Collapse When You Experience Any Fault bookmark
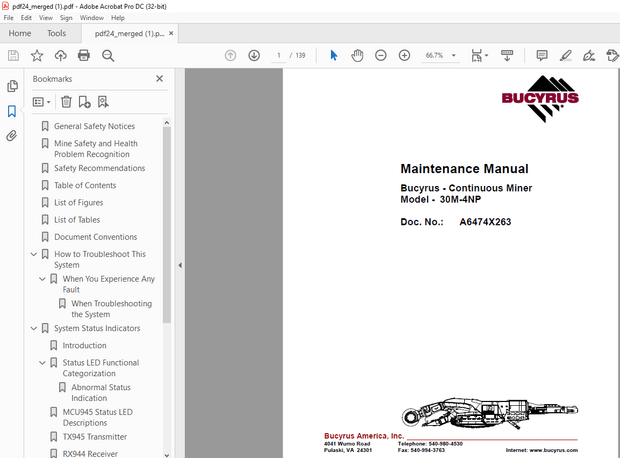Image resolution: width=620 pixels, height=458 pixels. [42, 279]
